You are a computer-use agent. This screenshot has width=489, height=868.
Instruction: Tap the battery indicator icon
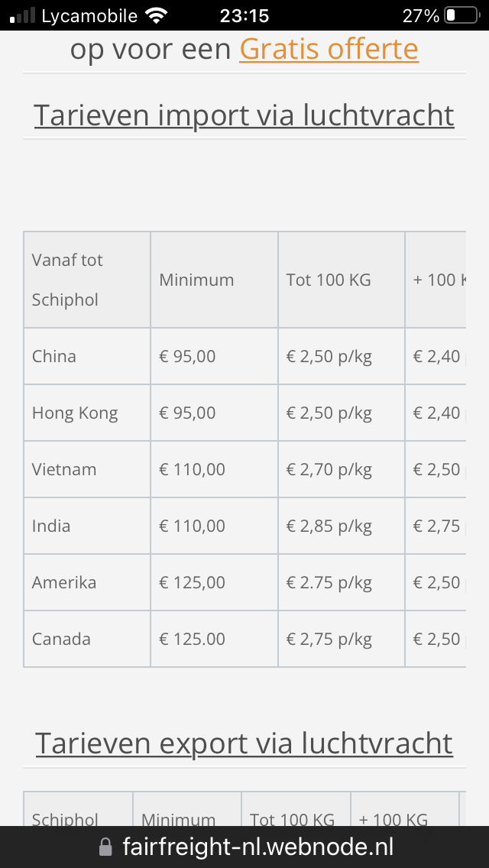461,15
